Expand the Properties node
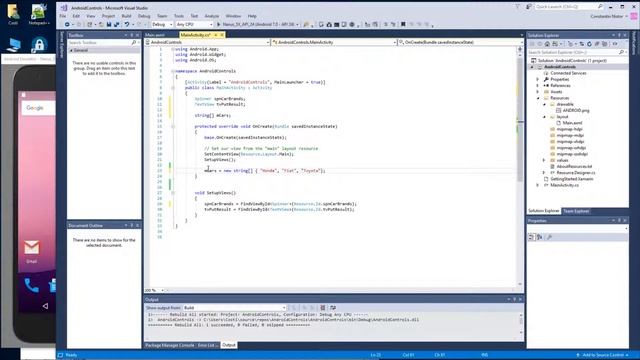640x360 pixels. point(538,79)
